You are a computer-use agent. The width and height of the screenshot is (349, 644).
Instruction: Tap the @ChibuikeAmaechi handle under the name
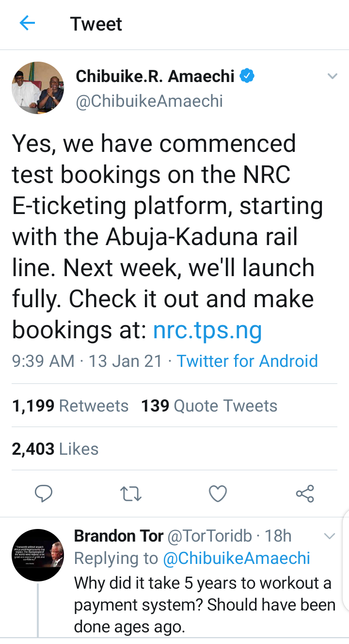pyautogui.click(x=149, y=101)
